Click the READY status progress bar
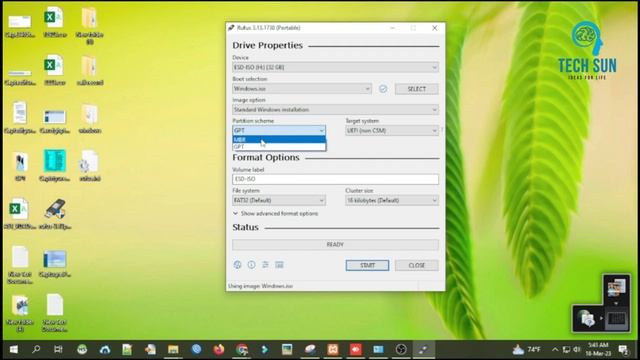This screenshot has width=640, height=360. [336, 244]
